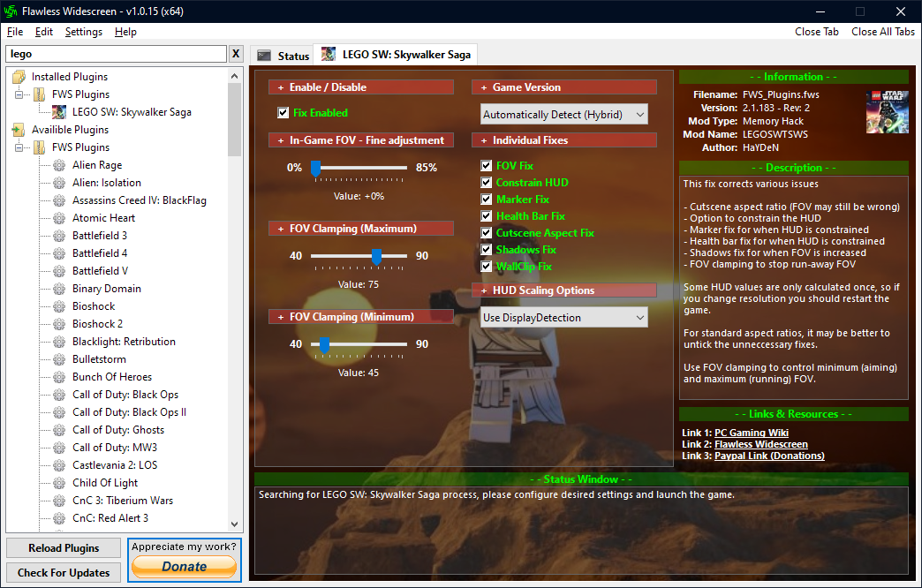Open the Paypal Link (Donations)
922x588 pixels.
[769, 456]
